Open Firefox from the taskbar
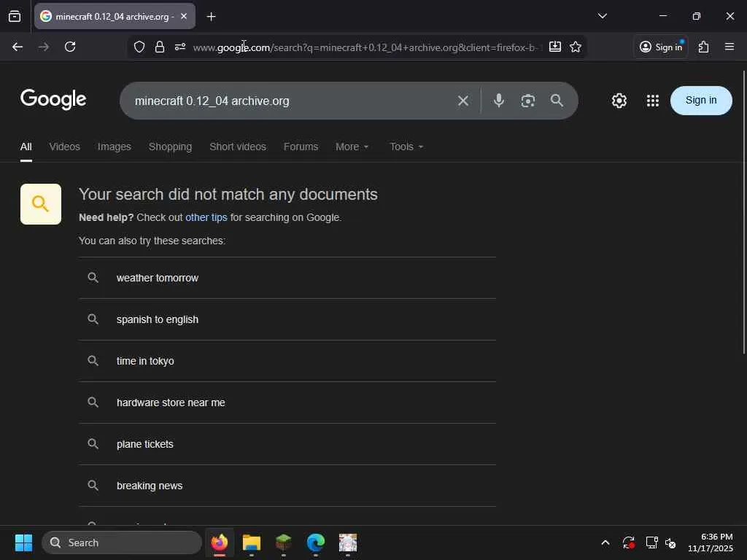Image resolution: width=747 pixels, height=560 pixels. [x=220, y=542]
